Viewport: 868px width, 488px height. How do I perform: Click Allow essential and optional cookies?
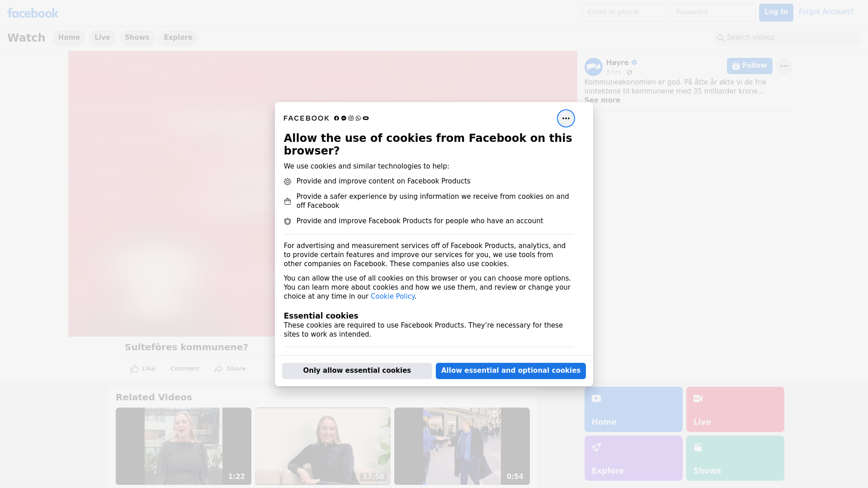[x=511, y=371]
